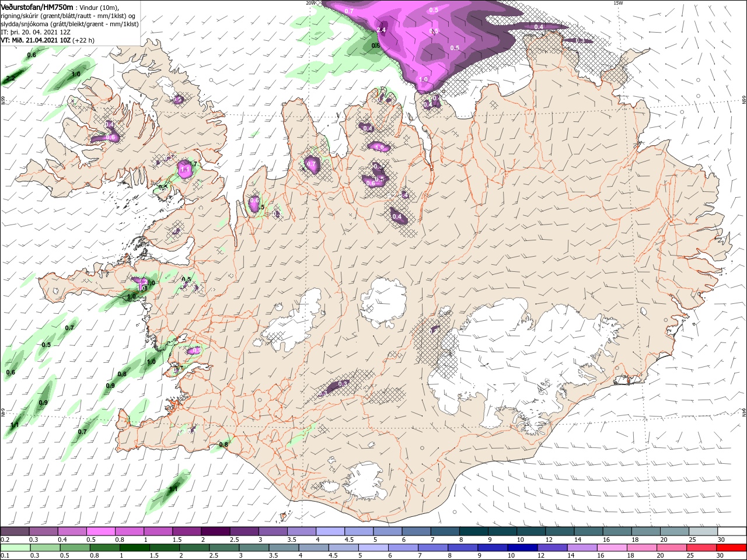Pick dark teal 8–9 snow legend swatch
The height and width of the screenshot is (560, 747).
(x=473, y=531)
